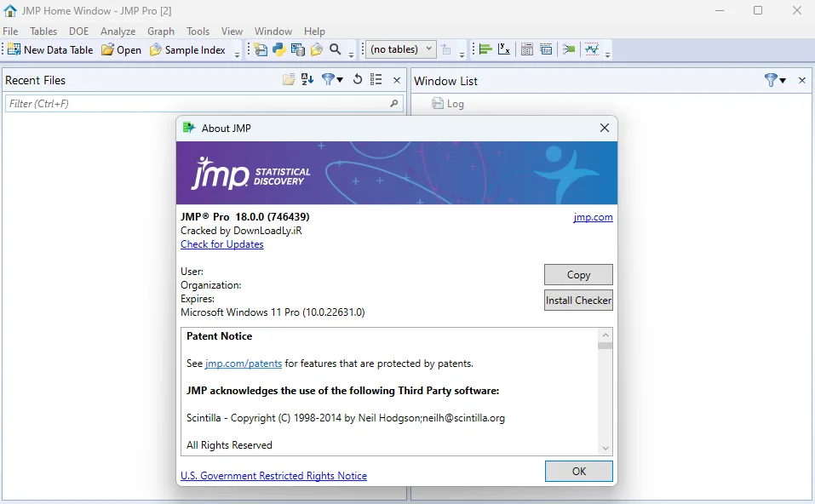Open the Window List filter funnel dropdown
This screenshot has height=504, width=815.
[775, 80]
